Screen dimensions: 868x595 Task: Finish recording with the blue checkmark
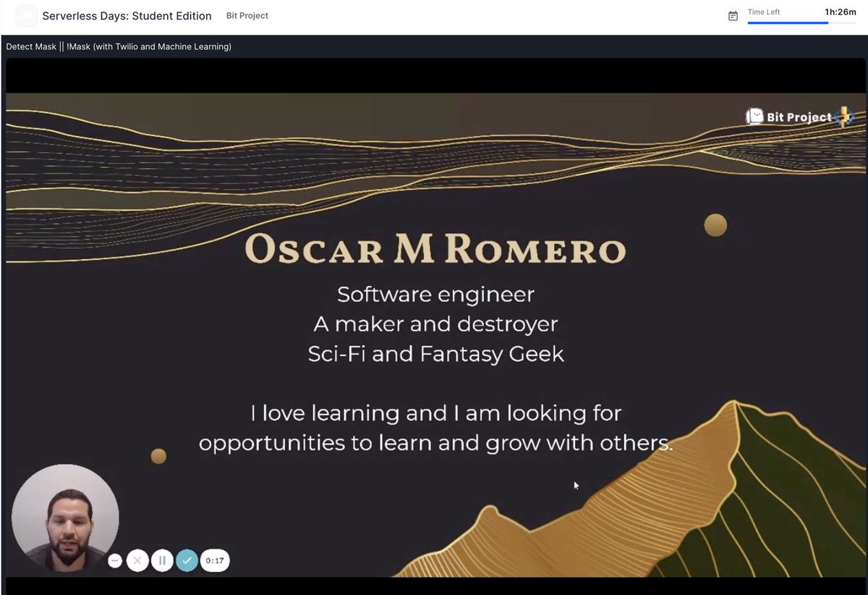click(187, 560)
